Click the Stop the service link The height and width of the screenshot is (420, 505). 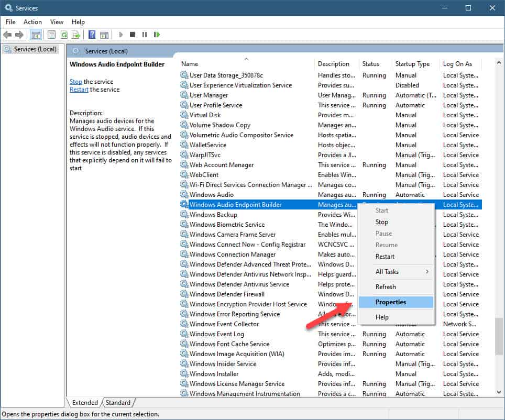coord(75,82)
